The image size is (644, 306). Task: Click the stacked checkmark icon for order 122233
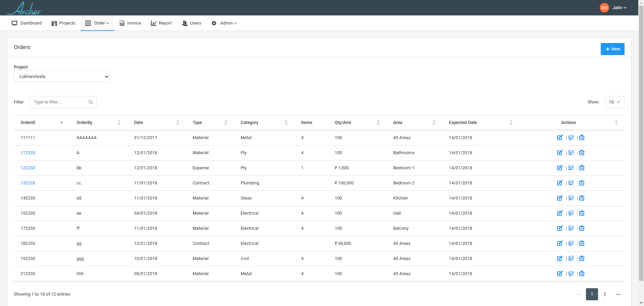[571, 168]
